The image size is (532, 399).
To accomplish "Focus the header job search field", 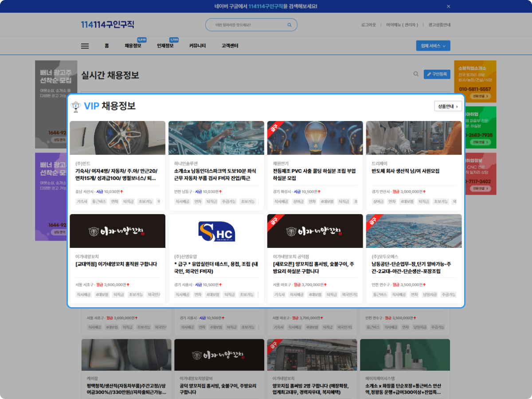I will pyautogui.click(x=251, y=25).
